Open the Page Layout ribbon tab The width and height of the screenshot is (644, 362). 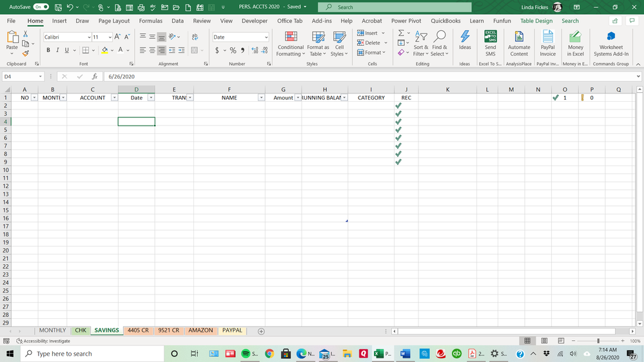point(113,21)
